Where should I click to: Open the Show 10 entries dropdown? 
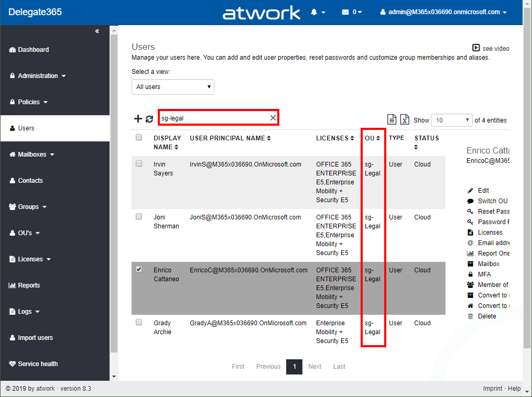click(x=452, y=120)
